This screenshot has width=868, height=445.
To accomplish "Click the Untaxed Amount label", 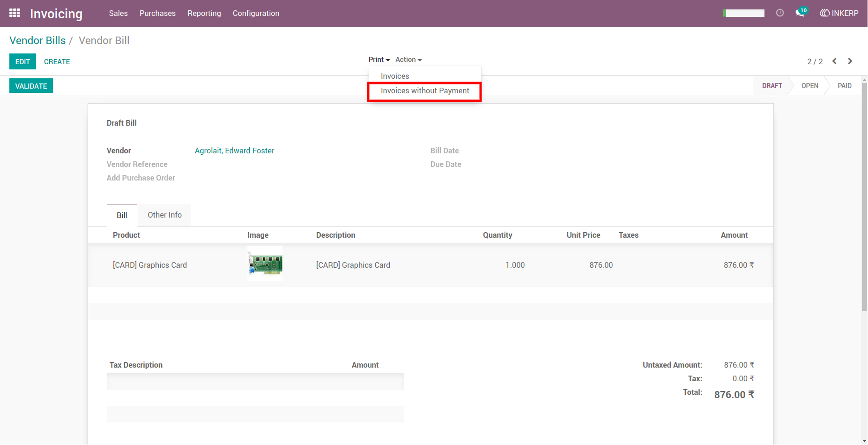I will click(x=672, y=365).
